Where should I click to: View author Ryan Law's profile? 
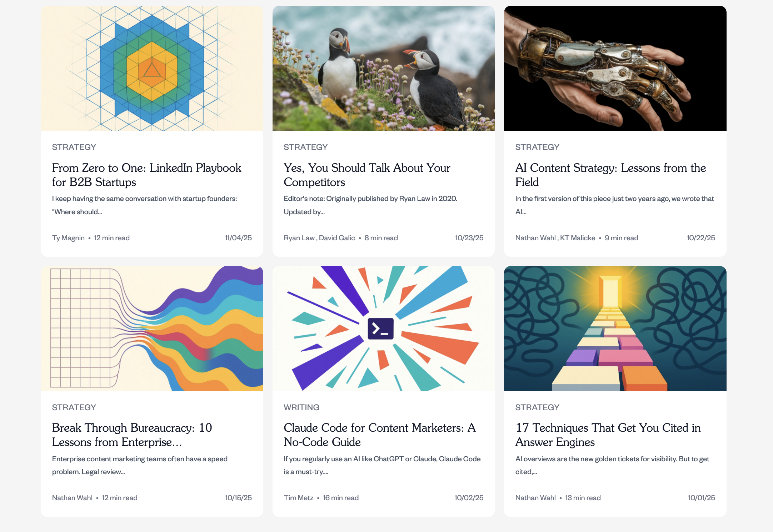pos(299,238)
